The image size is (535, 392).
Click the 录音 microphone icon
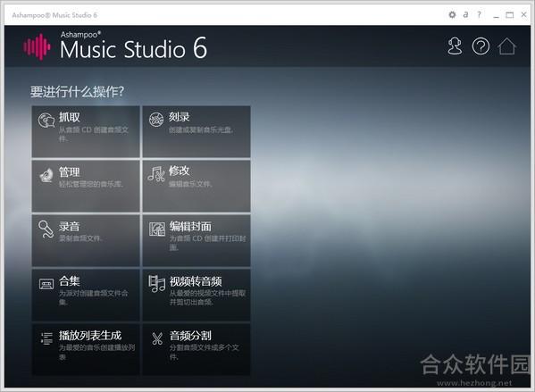[46, 229]
